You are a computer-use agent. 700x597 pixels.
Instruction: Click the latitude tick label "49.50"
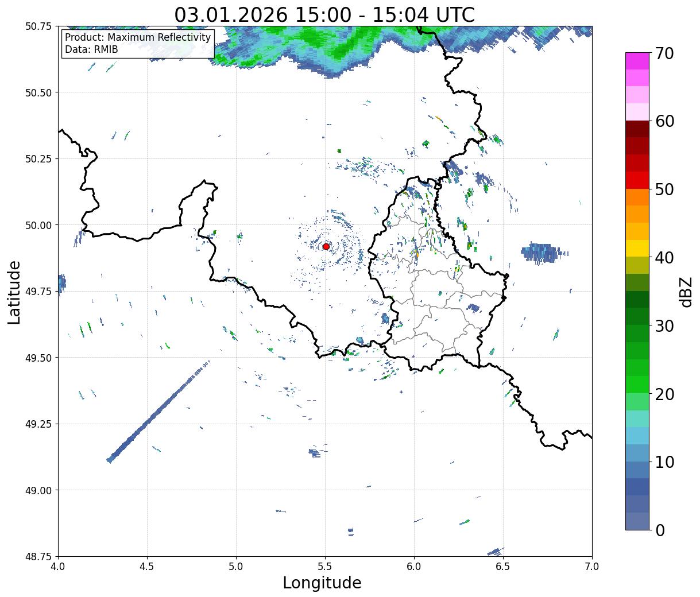click(38, 358)
